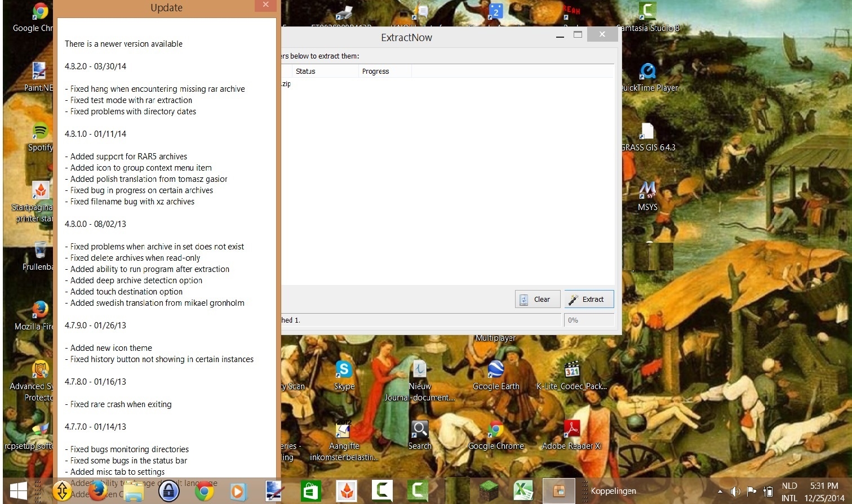Open the Minecraft grass block taskbar icon

(489, 491)
